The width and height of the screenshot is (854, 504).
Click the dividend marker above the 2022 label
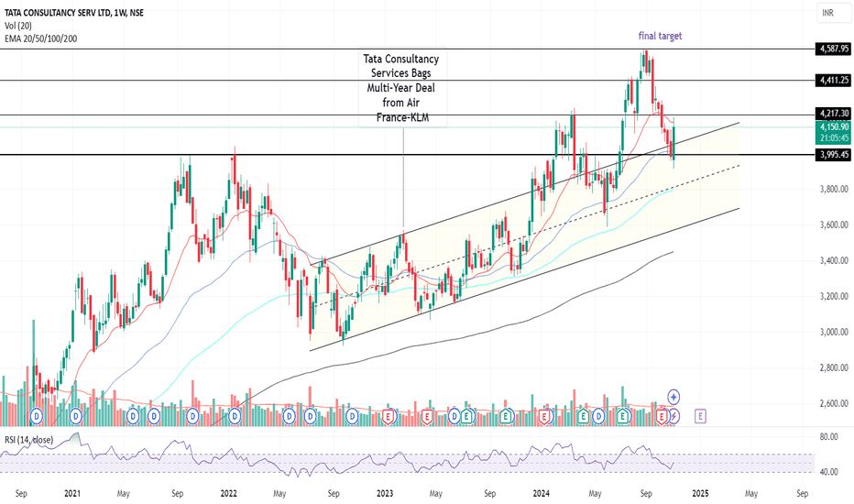click(235, 417)
